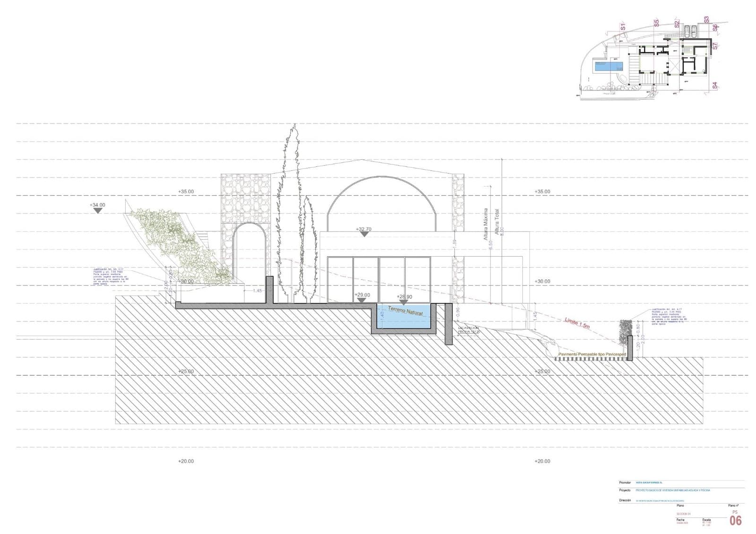This screenshot has height=534, width=756.
Task: Select the Escala field in the title block
Action: tap(706, 520)
